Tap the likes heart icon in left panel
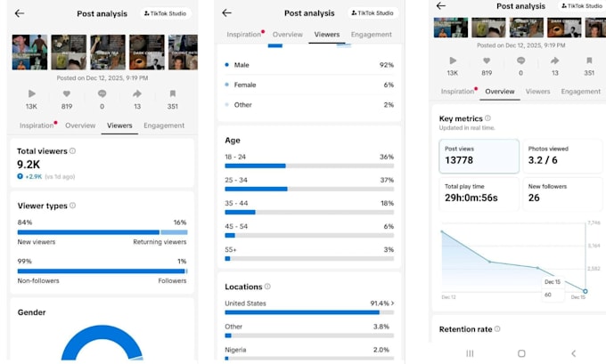Screen dimensions: 606x364 point(67,93)
